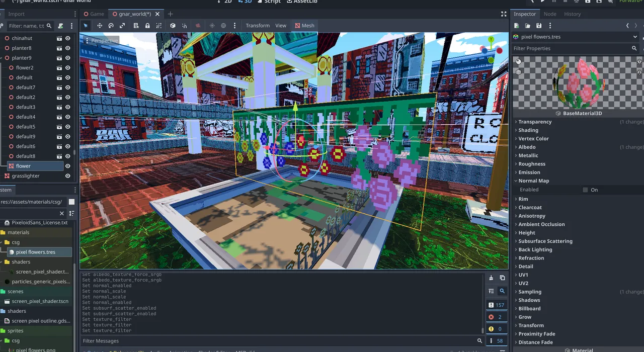The width and height of the screenshot is (644, 352).
Task: Open the pixel flowers.tres resource dropdown
Action: point(575,37)
